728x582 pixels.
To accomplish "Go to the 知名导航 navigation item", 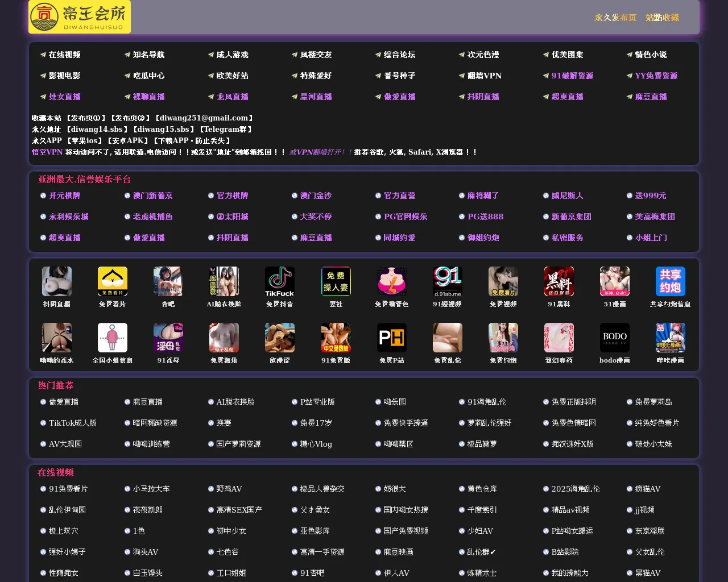I will 148,55.
